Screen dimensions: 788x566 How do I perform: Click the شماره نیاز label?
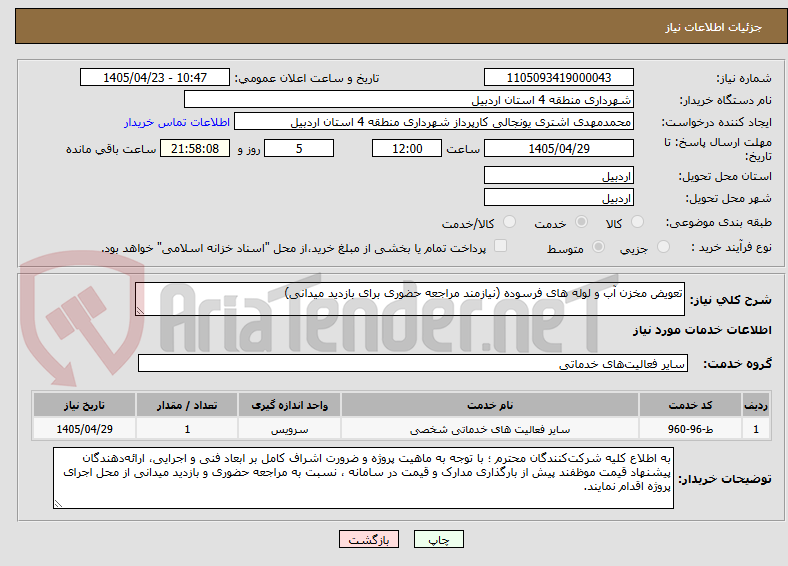744,78
